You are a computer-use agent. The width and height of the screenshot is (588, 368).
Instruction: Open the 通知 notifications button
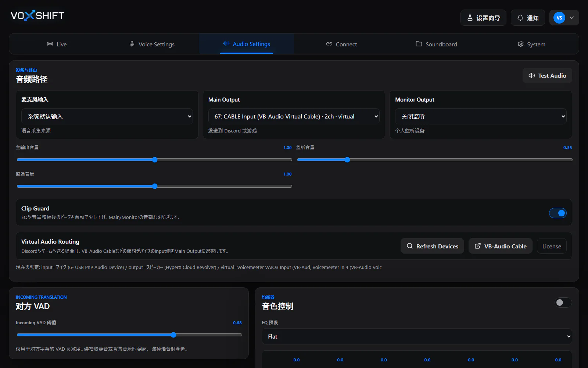528,18
